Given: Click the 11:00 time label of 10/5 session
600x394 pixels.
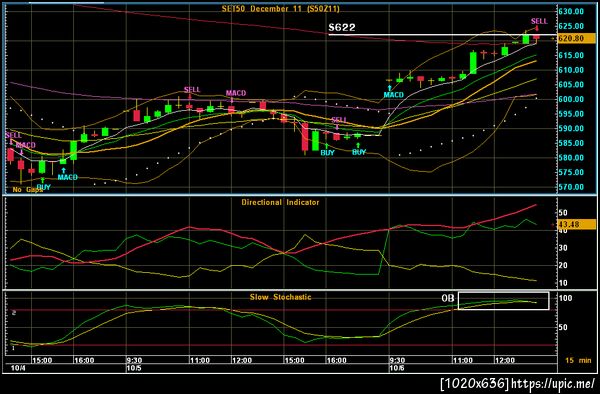Looking at the screenshot, I should point(200,360).
